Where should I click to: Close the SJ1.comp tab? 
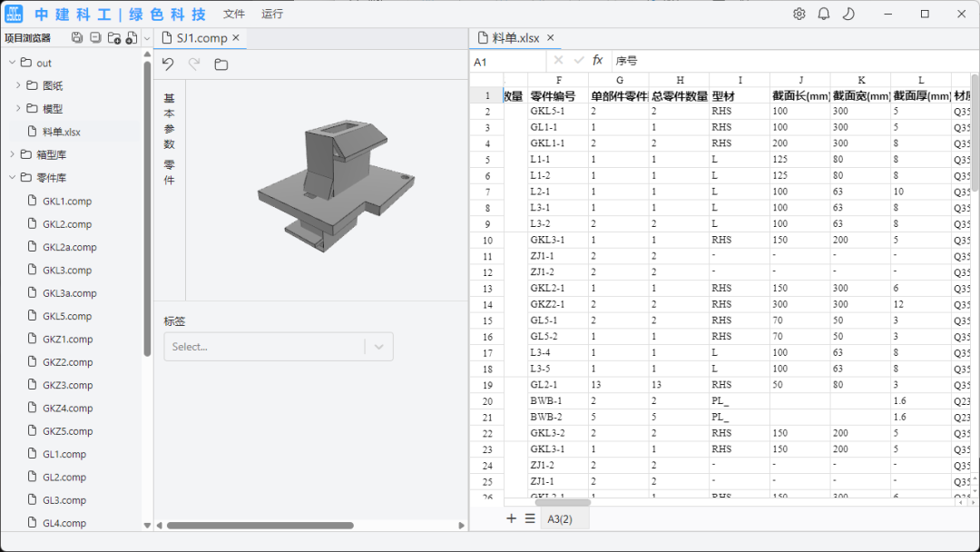(x=236, y=37)
